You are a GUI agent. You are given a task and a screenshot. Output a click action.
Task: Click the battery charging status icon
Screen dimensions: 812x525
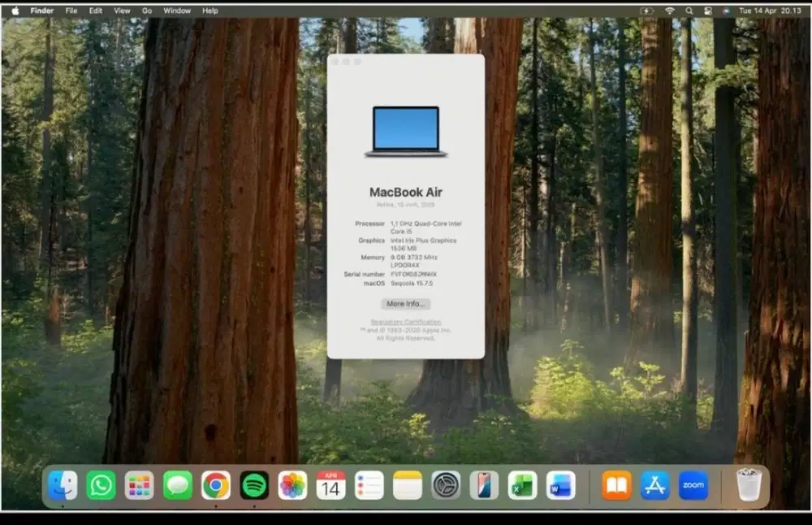[x=647, y=11]
